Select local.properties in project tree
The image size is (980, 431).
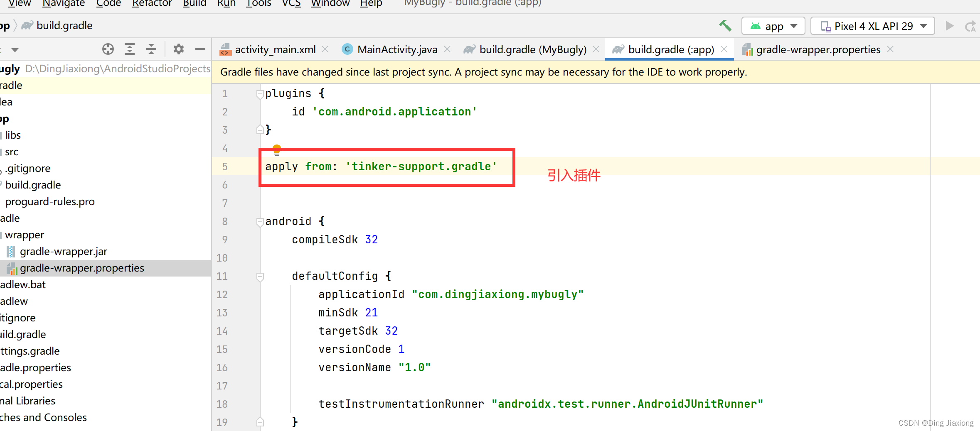32,384
